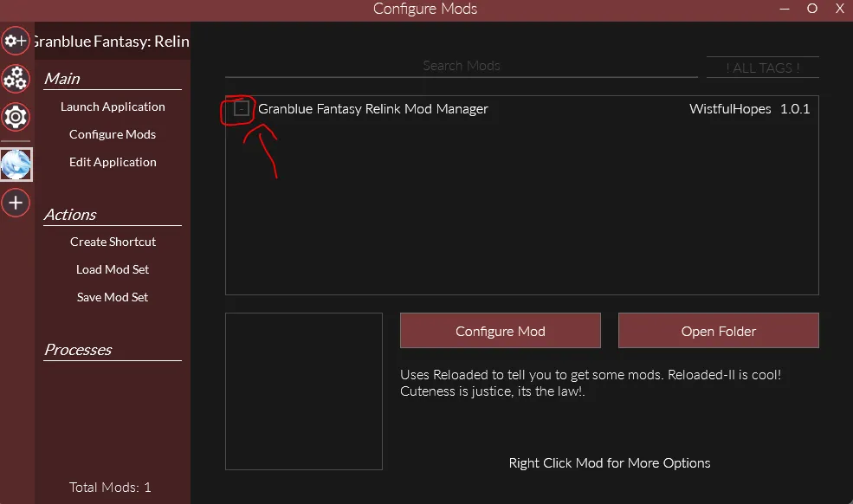Click Create Shortcut under Actions

(113, 242)
